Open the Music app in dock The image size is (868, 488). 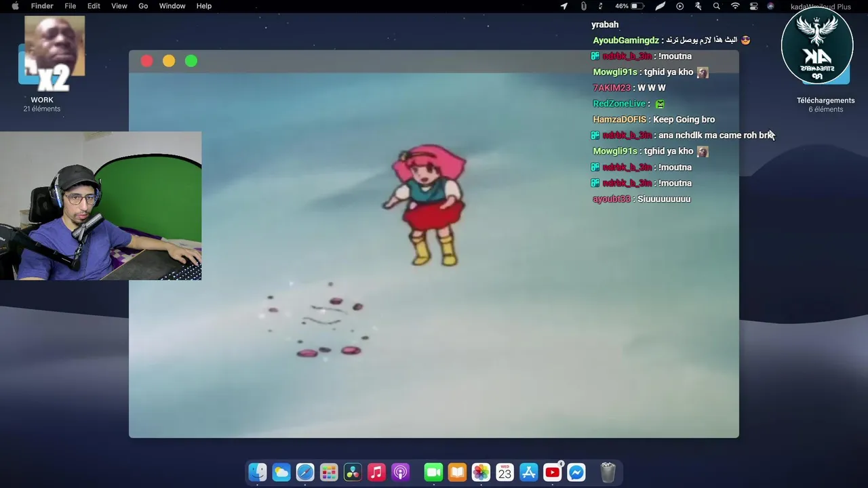point(376,472)
